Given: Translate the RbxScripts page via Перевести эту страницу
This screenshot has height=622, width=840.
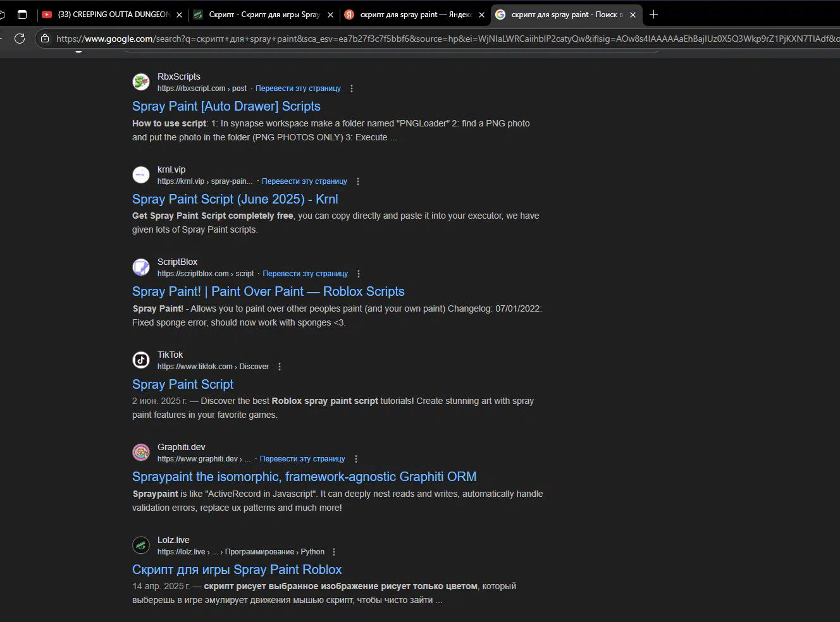Looking at the screenshot, I should 298,88.
